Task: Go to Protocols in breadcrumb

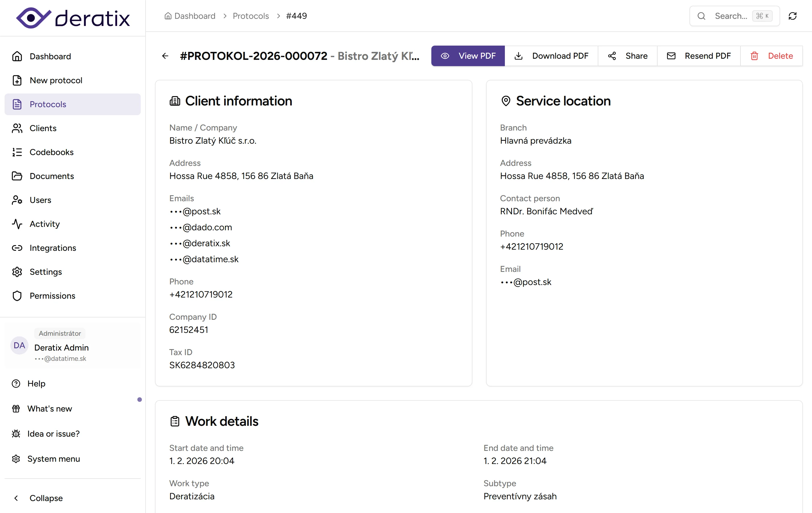Action: [x=250, y=16]
